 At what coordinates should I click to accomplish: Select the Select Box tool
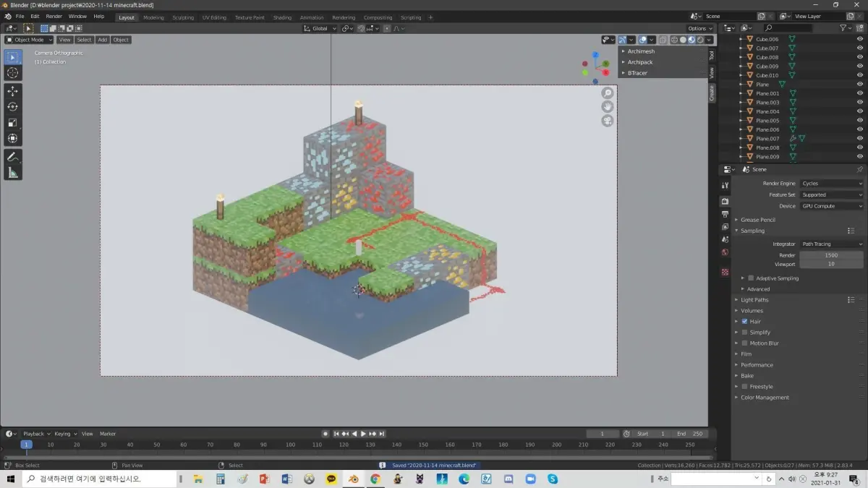click(x=12, y=56)
